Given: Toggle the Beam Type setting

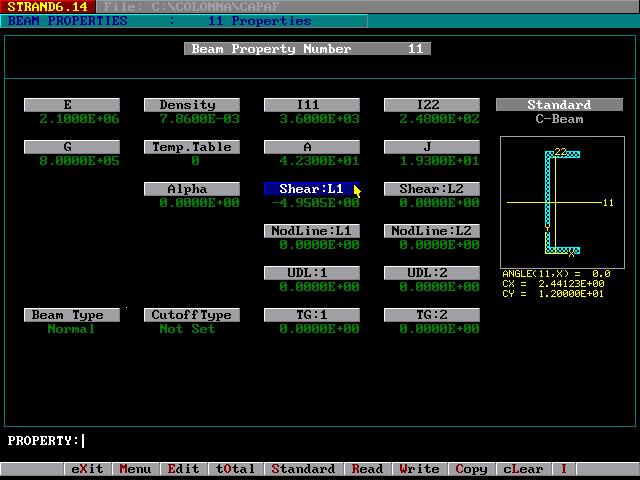Looking at the screenshot, I should click(x=71, y=315).
